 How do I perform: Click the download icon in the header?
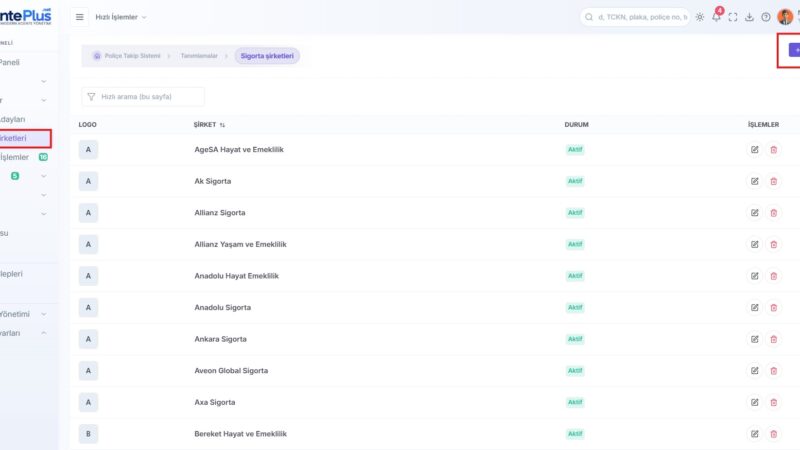point(749,17)
